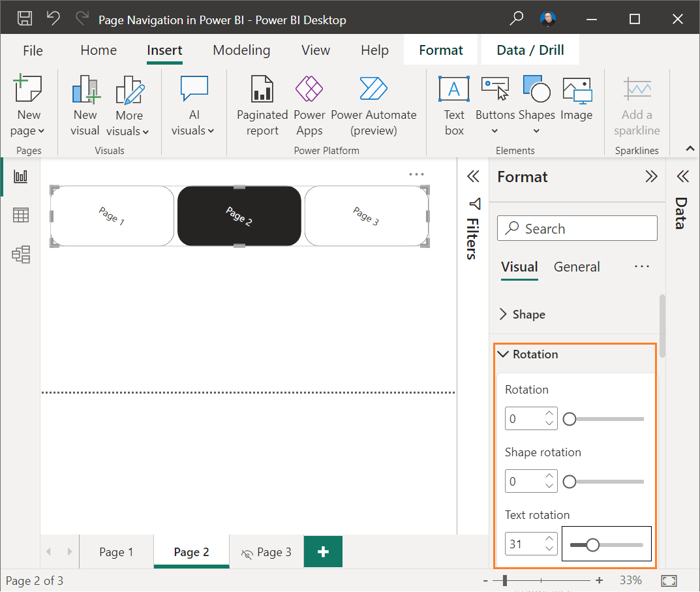Open Power Automate (preview)
700x592 pixels.
click(373, 104)
